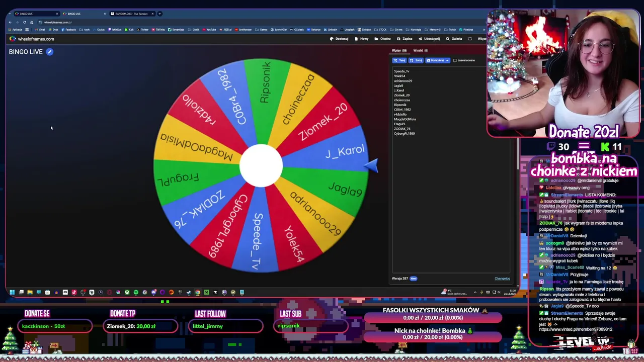Open the Dodaj obraz dropdown

coord(438,60)
